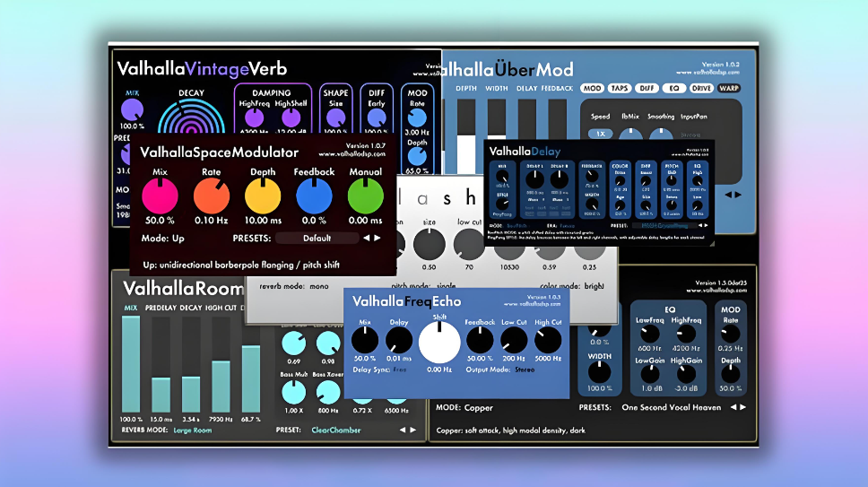Screen dimensions: 868x487
Task: Go to previous preset in ValhallaDelay
Action: coord(700,225)
